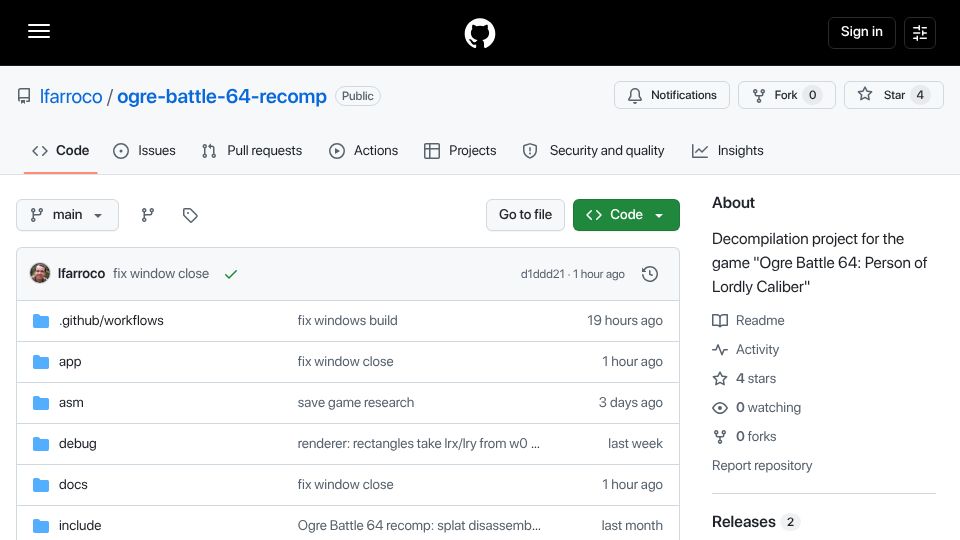Open the .github/workflows folder

[111, 321]
